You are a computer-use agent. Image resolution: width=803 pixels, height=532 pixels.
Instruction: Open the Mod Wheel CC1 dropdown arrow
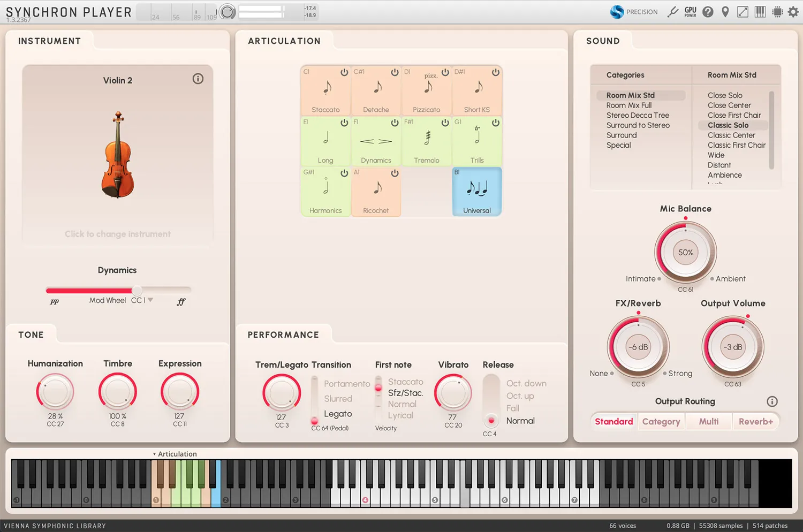pos(150,300)
